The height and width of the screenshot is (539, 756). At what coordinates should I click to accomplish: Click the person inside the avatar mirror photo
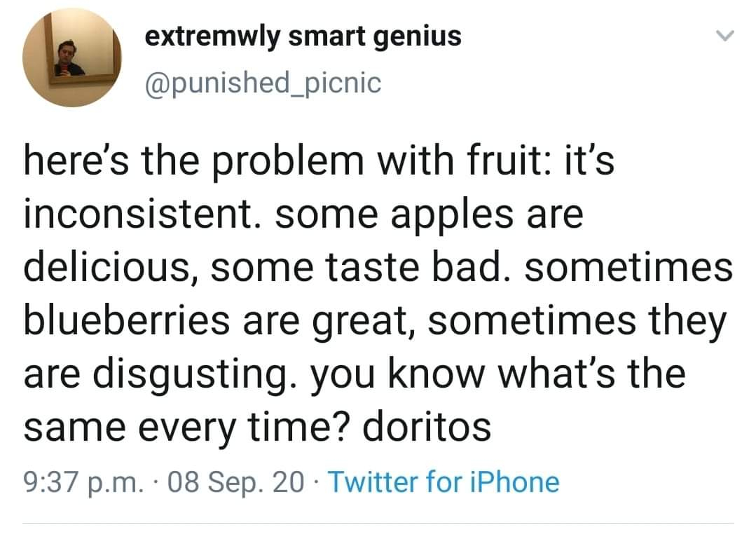coord(68,59)
